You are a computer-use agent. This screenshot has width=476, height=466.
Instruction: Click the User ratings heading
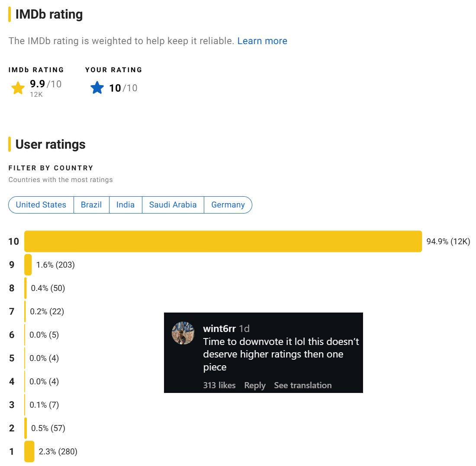50,144
